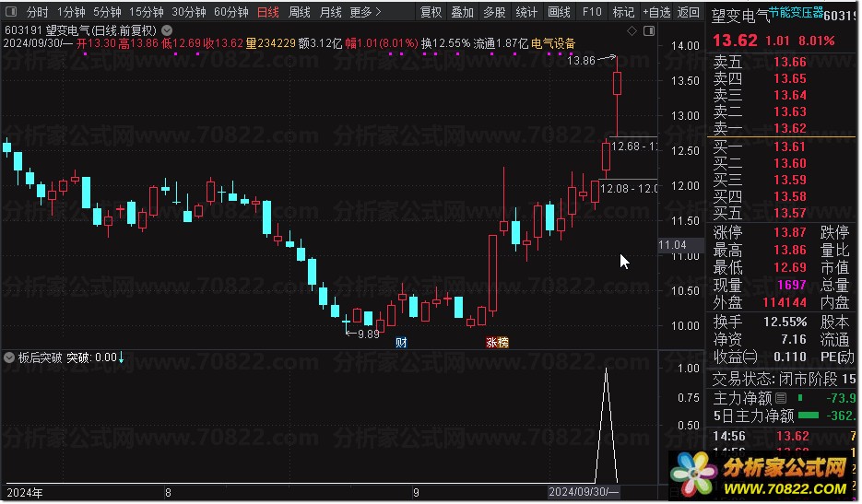Activate the 画线 drawing tool button
Image resolution: width=862 pixels, height=504 pixels.
click(559, 12)
